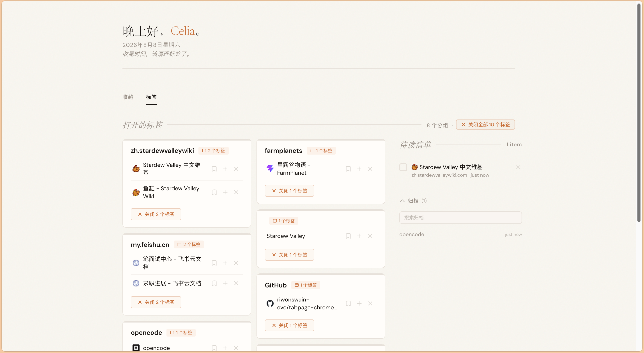Bookmark the Stardew Valley 中文维基 tab
This screenshot has width=644, height=353.
click(214, 169)
